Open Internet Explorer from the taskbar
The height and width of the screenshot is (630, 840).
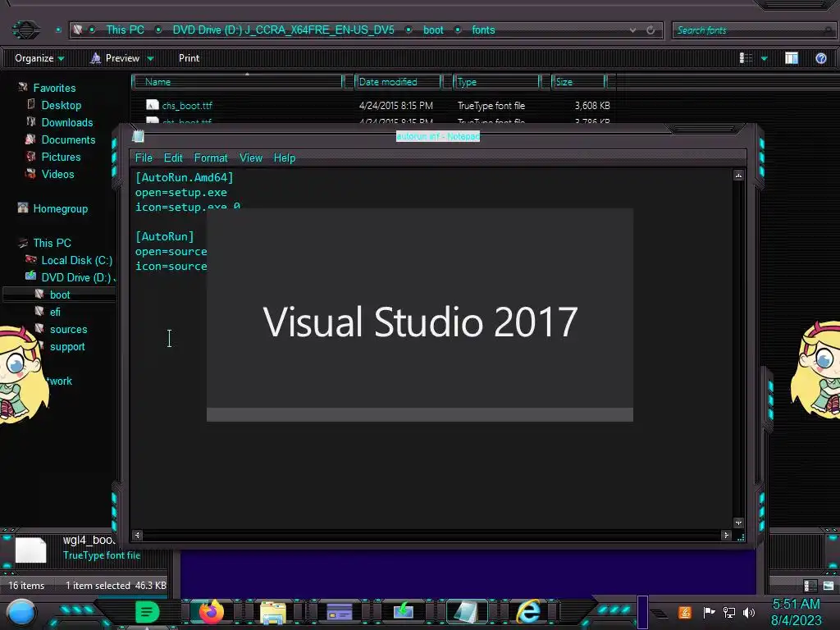click(528, 612)
